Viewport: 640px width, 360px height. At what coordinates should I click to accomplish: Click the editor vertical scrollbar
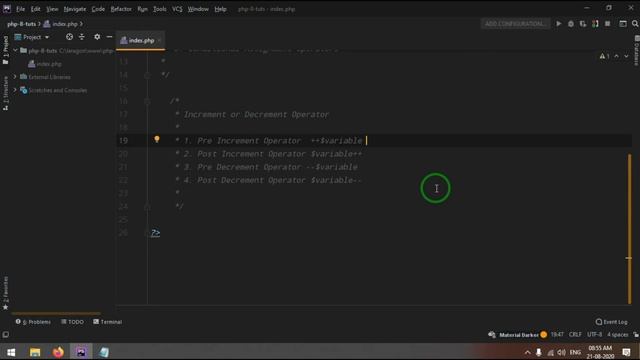click(629, 229)
